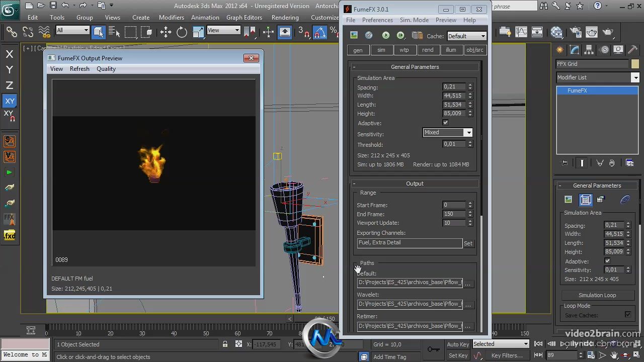The height and width of the screenshot is (362, 644).
Task: Click the FFX icon in left toolbar
Action: [10, 219]
